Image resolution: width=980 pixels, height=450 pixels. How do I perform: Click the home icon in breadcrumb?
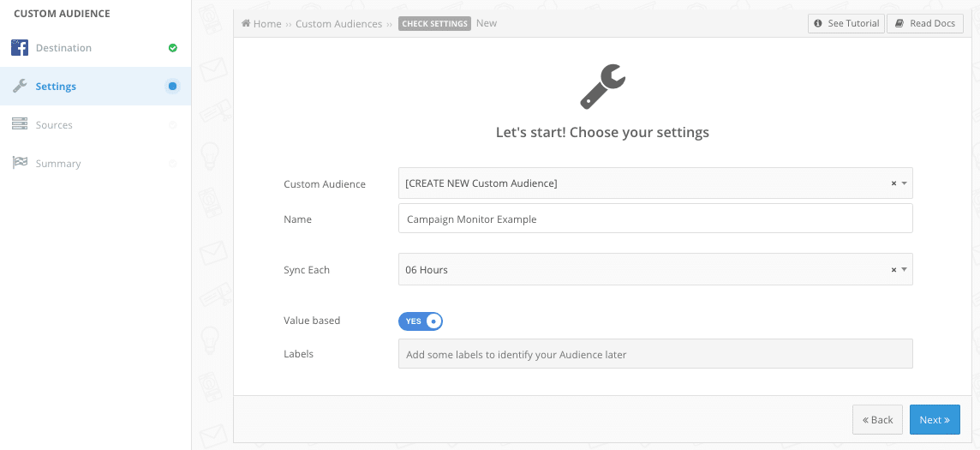coord(246,24)
